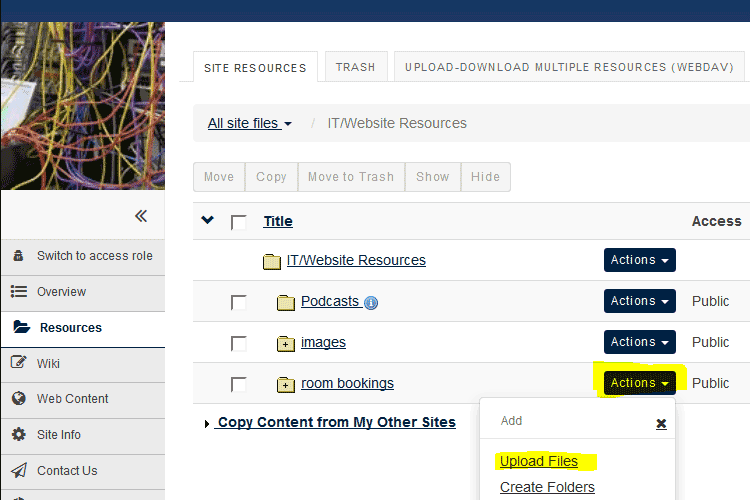Click the Overview list icon in sidebar
The height and width of the screenshot is (500, 750).
coord(18,291)
